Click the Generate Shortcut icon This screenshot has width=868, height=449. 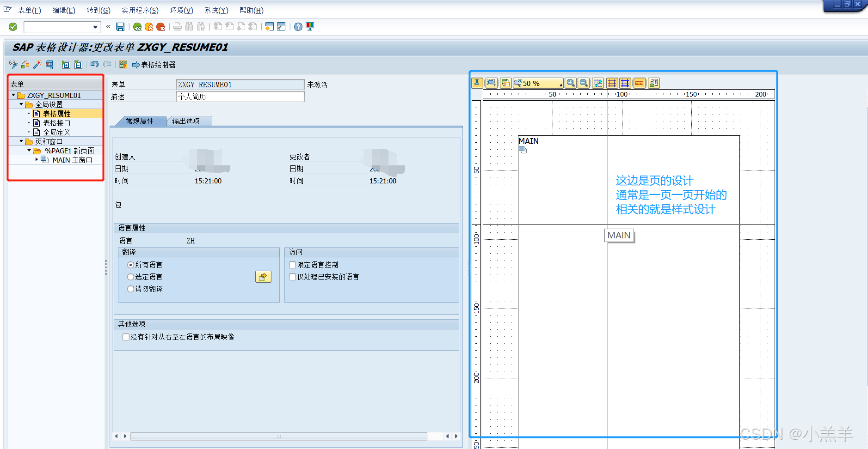point(281,27)
